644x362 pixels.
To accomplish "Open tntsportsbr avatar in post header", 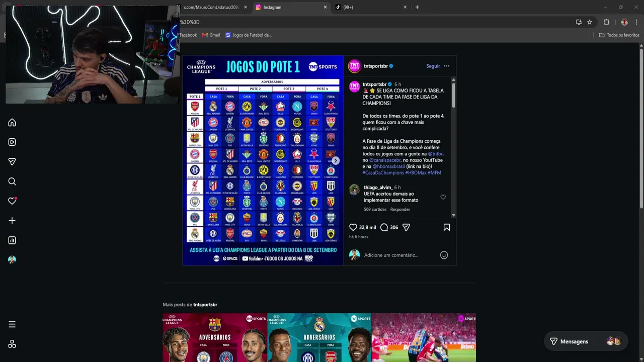I will pyautogui.click(x=355, y=66).
